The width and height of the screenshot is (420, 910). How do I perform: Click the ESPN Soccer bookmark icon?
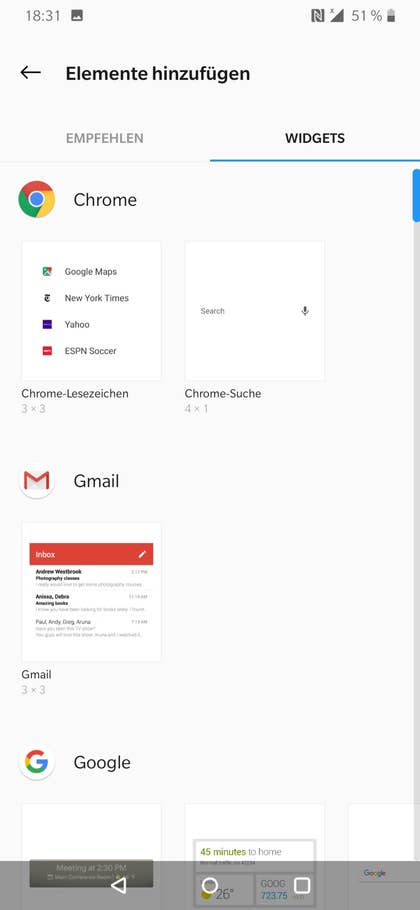[x=47, y=351]
